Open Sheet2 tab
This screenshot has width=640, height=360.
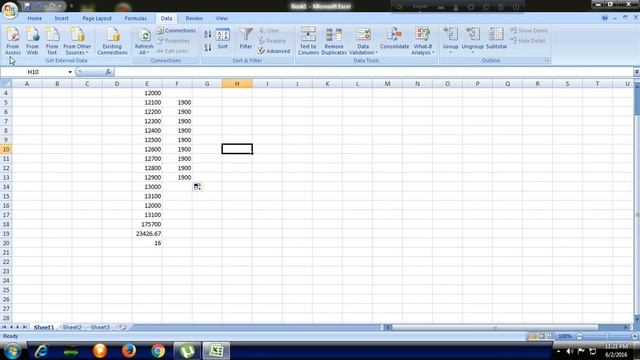(72, 327)
